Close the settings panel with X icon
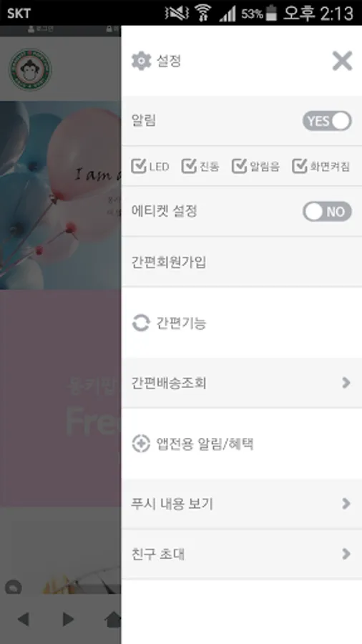 [x=342, y=62]
